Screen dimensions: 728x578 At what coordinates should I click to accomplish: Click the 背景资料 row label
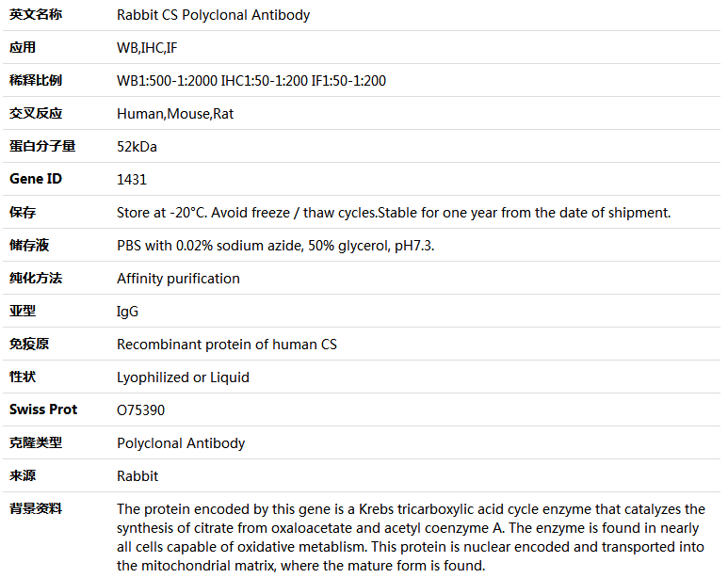coord(35,509)
